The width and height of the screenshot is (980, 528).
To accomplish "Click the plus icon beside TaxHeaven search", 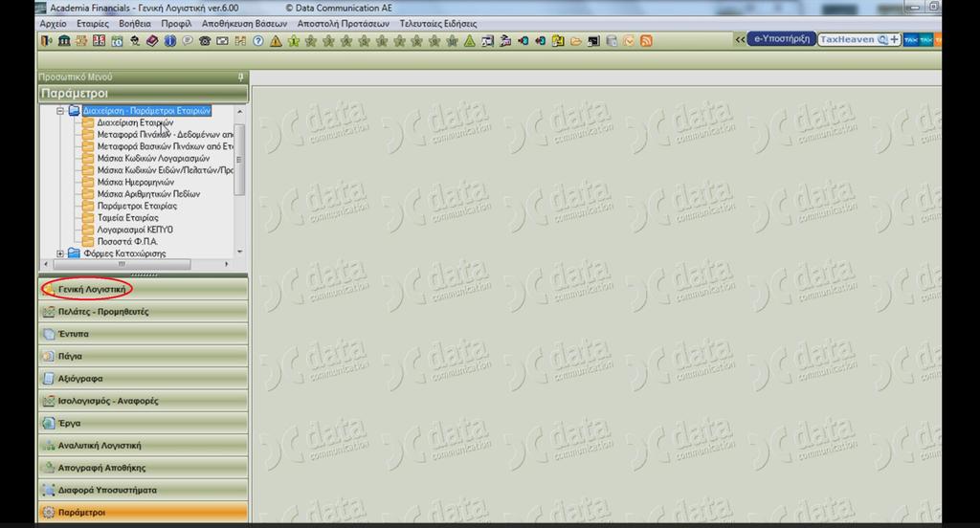I will tap(895, 39).
